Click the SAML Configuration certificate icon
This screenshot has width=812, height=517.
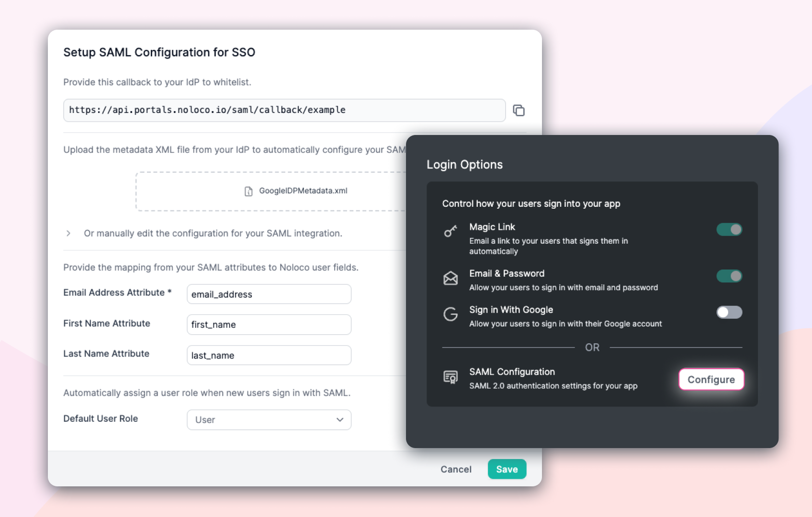coord(451,377)
